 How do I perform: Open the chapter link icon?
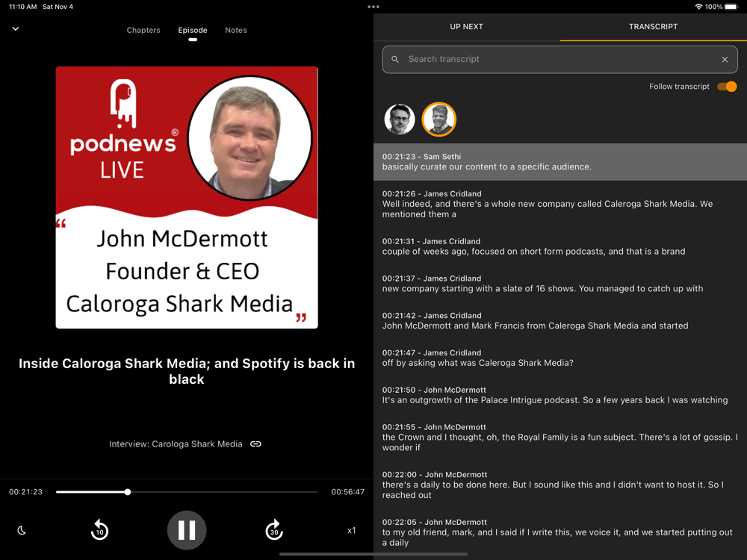coord(255,444)
